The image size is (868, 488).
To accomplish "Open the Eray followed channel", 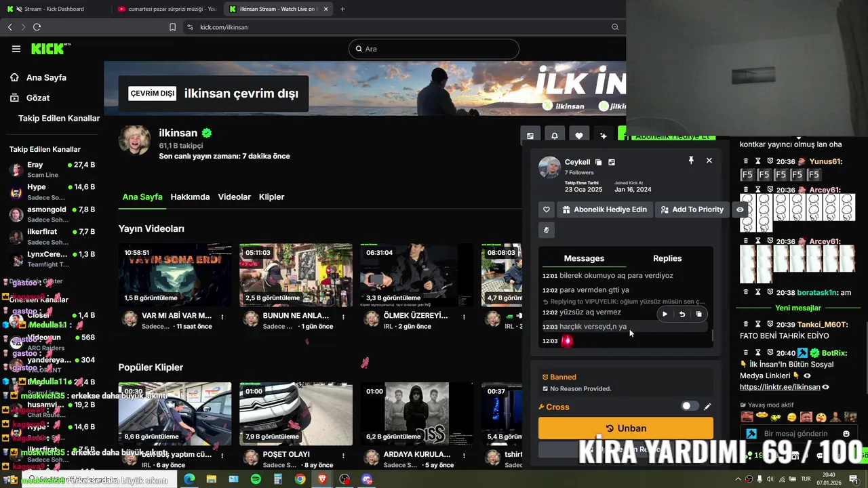I will tap(52, 169).
